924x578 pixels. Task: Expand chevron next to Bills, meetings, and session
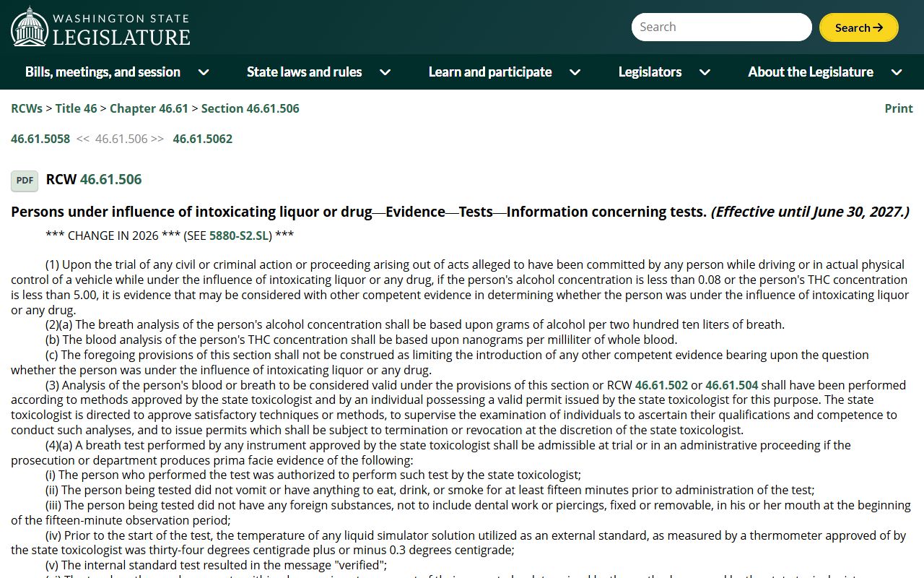(x=204, y=72)
